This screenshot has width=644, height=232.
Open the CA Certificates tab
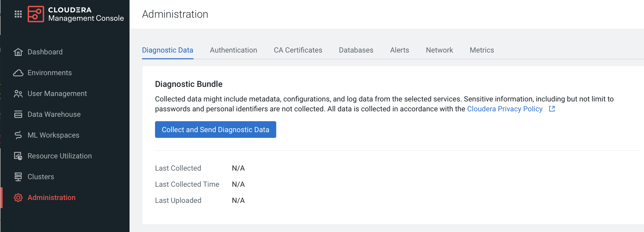point(298,50)
